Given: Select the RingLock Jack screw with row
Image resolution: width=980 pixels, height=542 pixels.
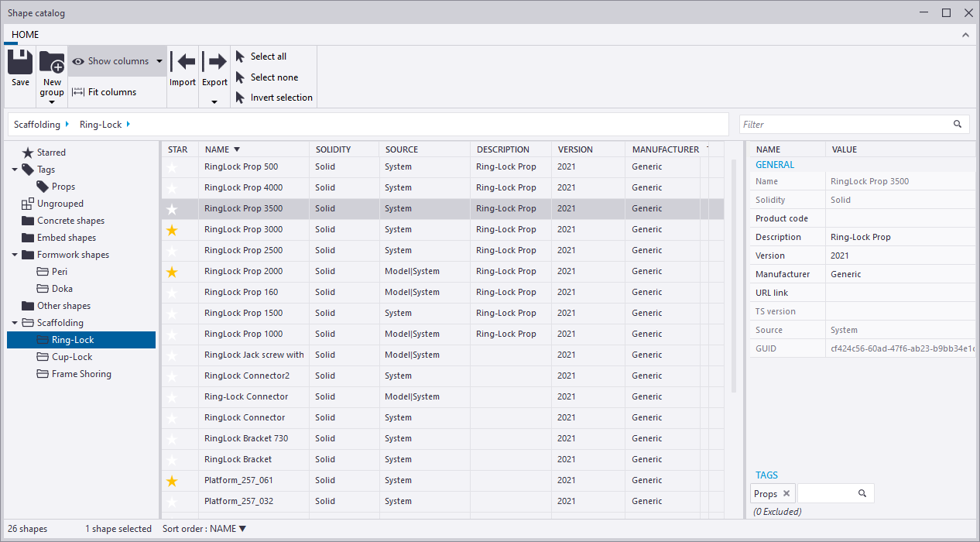Looking at the screenshot, I should tap(442, 355).
